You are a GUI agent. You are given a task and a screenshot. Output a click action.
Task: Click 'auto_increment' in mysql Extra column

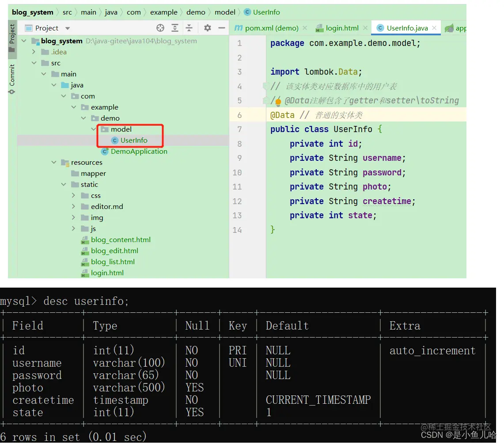point(432,350)
